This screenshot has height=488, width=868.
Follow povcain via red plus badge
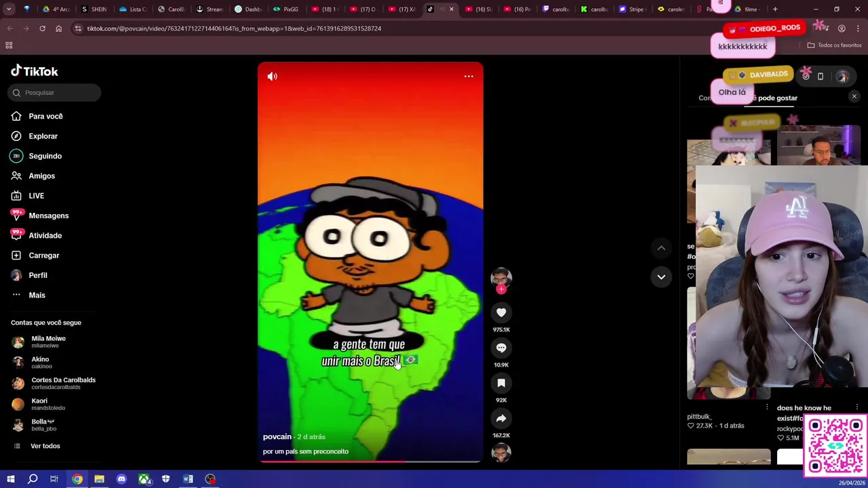pos(501,289)
